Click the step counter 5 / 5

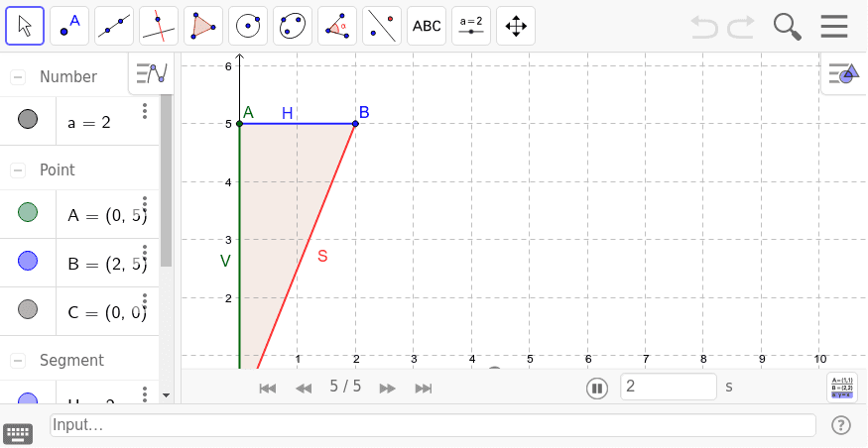(345, 387)
